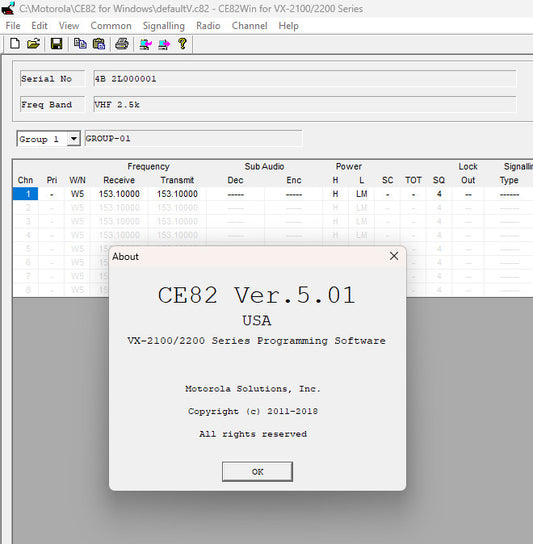Open the File menu
The height and width of the screenshot is (544, 533).
(13, 26)
